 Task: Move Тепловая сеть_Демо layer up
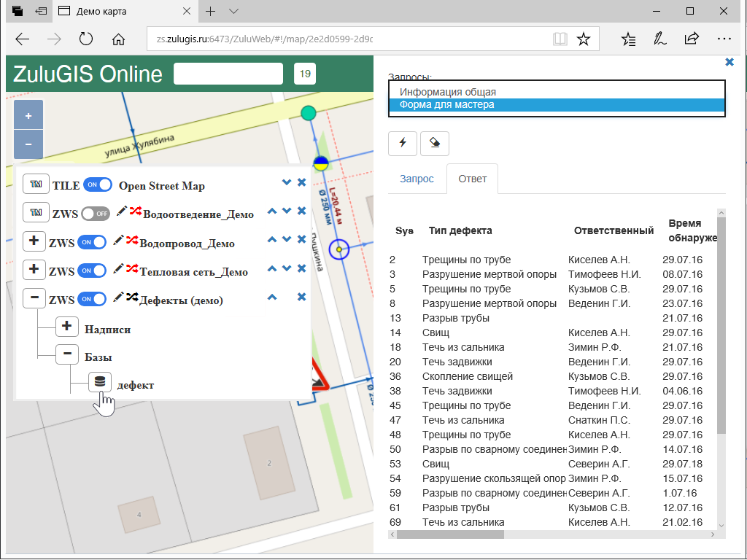point(272,268)
